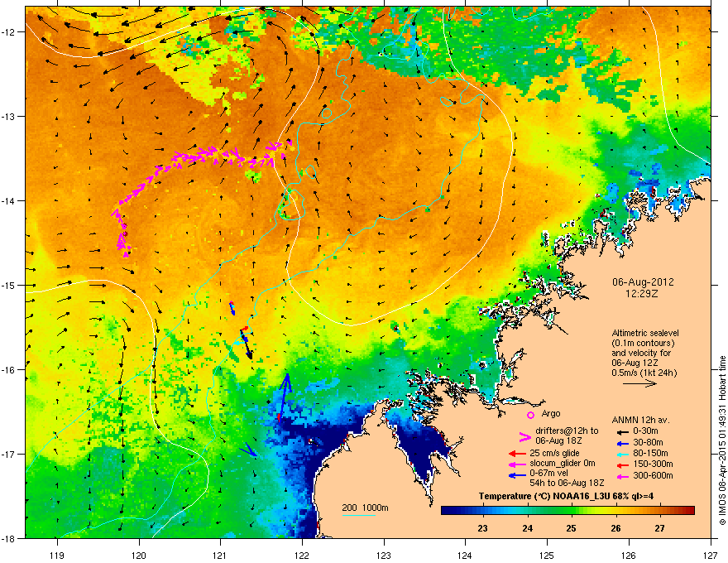The image size is (728, 563).
Task: Click latitude axis label -18
Action: coord(9,538)
